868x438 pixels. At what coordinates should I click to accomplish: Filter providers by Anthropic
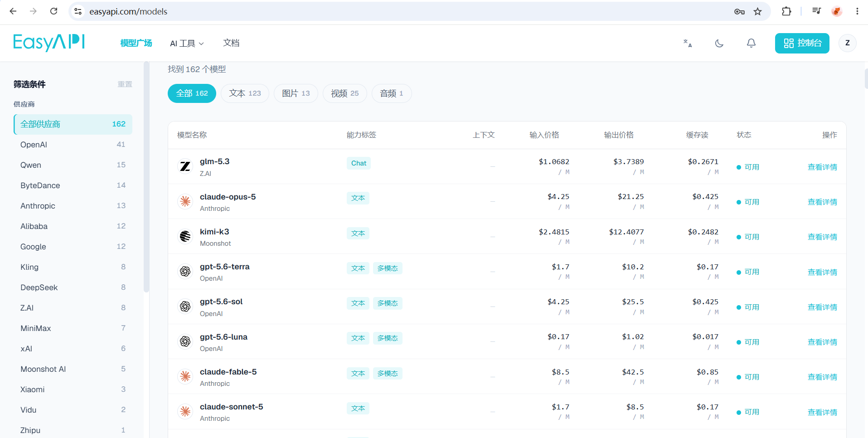pyautogui.click(x=73, y=206)
